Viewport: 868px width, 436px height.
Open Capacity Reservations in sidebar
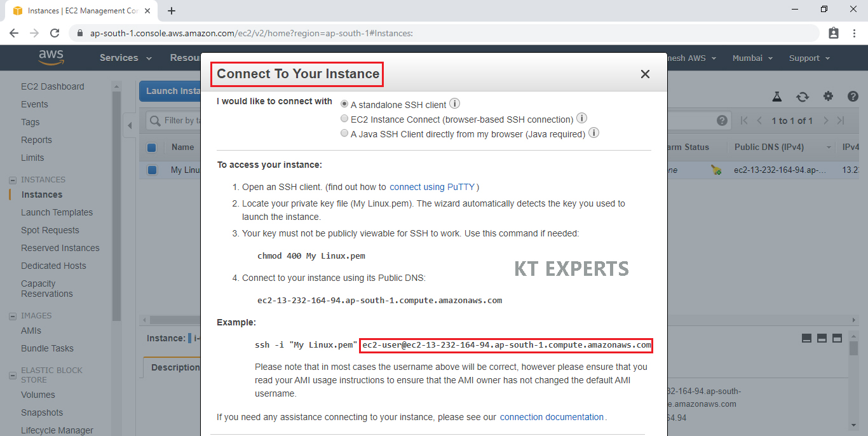click(x=47, y=289)
